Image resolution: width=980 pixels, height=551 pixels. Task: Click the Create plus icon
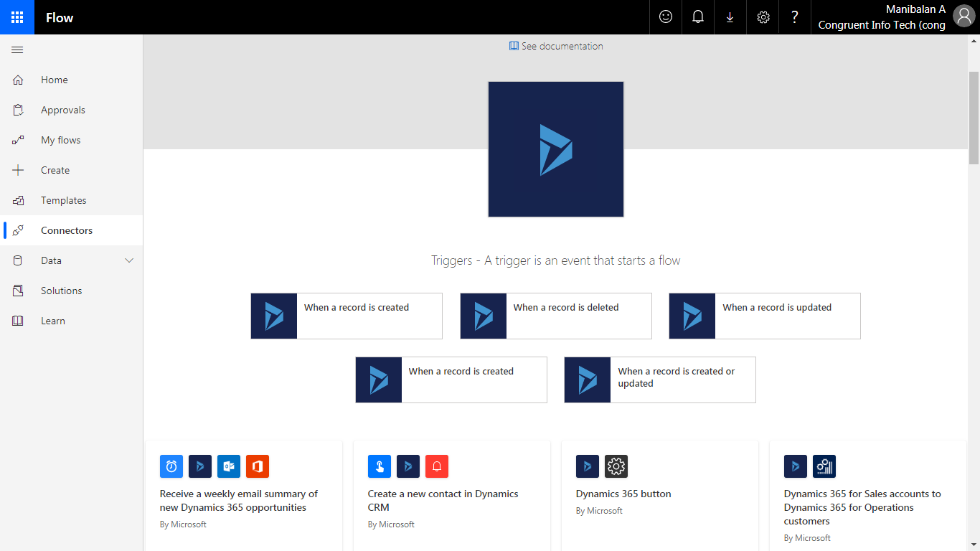(x=18, y=170)
